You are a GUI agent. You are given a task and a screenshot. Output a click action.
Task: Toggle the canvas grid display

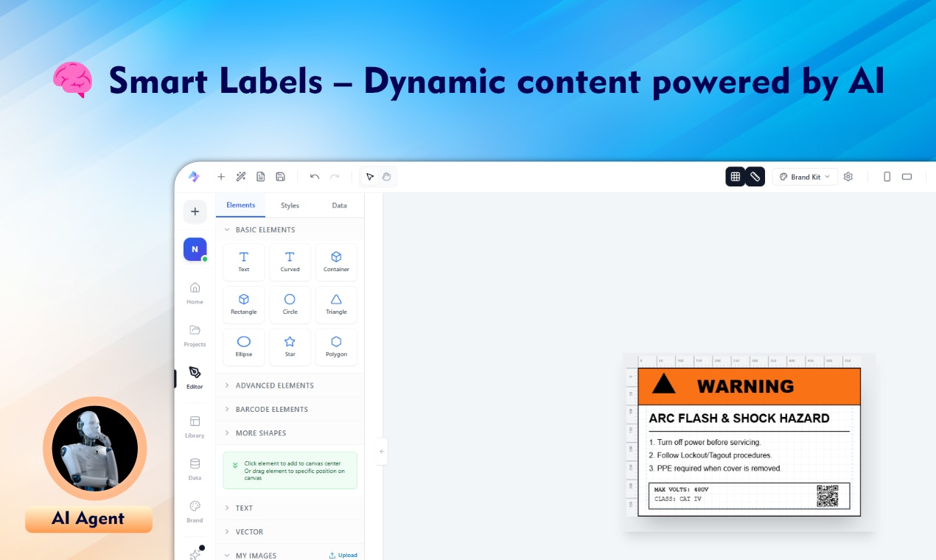736,177
